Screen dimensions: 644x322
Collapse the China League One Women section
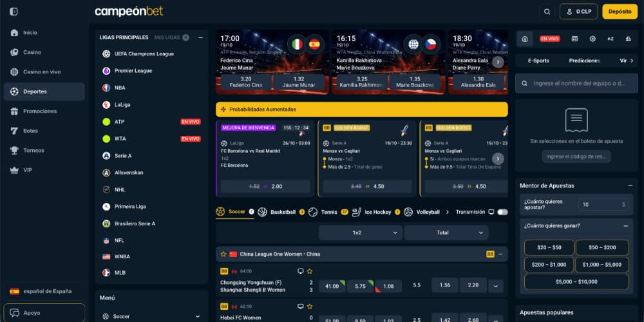pos(500,254)
